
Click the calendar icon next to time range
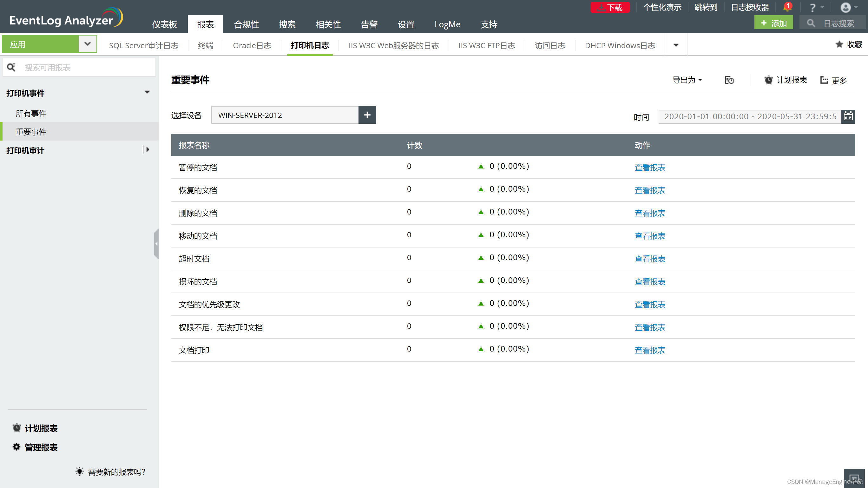[848, 117]
